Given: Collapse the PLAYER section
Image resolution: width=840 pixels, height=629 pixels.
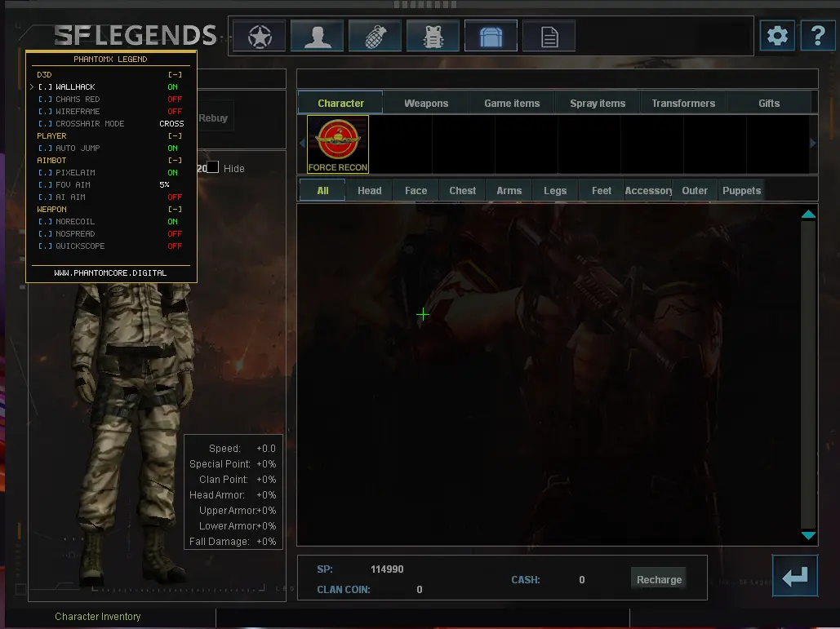Looking at the screenshot, I should pos(176,136).
